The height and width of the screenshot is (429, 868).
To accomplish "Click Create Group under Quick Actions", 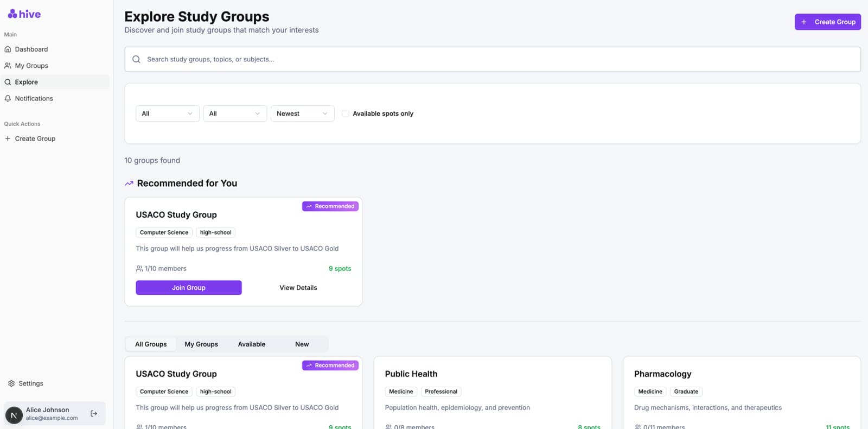I will 56,138.
